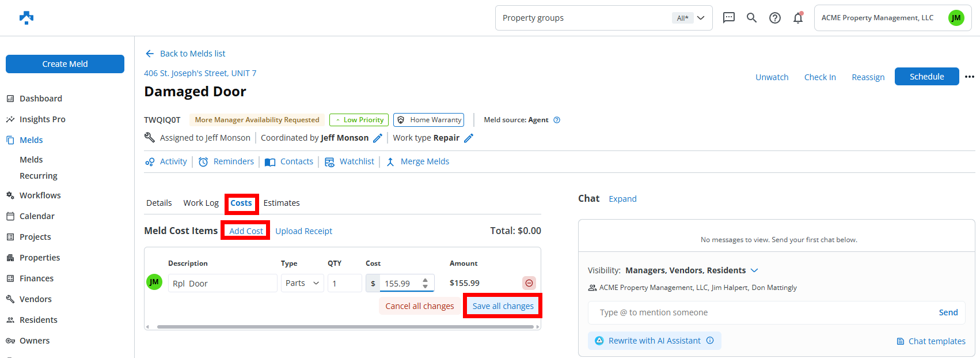Screen dimensions: 980x358
Task: Open the chat messages icon in header
Action: [728, 18]
